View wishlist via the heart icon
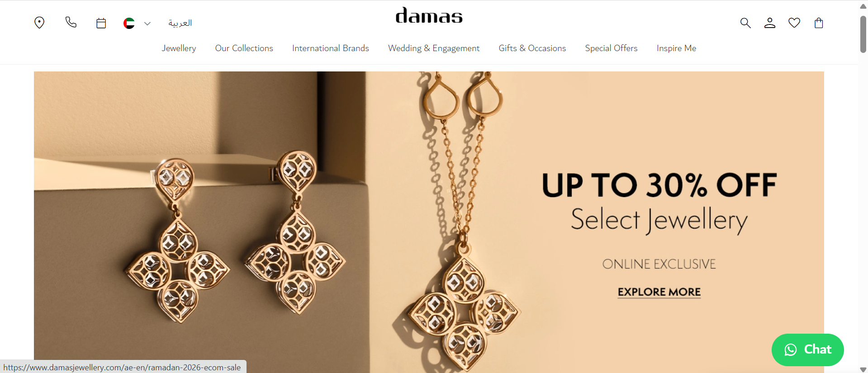 794,23
